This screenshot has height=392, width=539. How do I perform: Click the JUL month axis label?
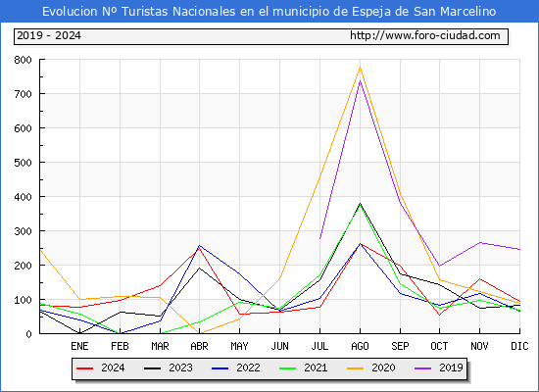coord(320,346)
